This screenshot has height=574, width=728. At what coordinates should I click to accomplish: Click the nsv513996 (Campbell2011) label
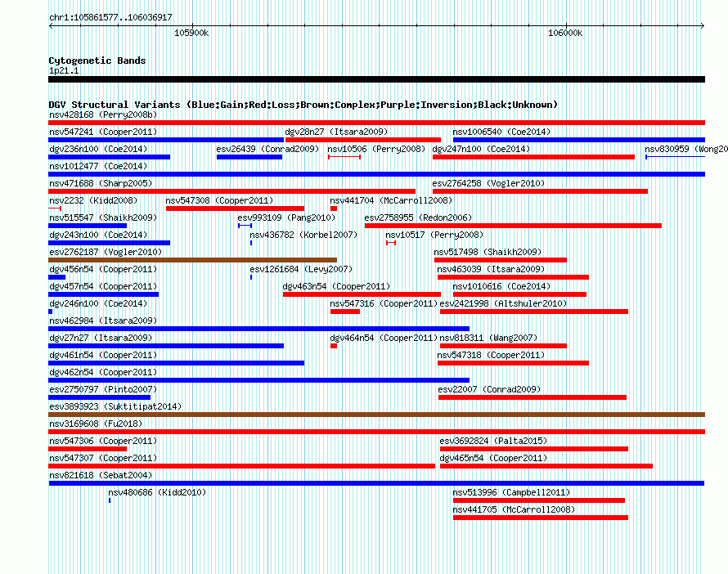coord(511,492)
